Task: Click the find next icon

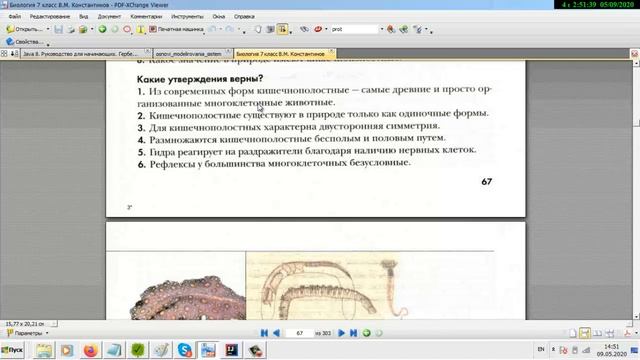Action: click(x=404, y=29)
